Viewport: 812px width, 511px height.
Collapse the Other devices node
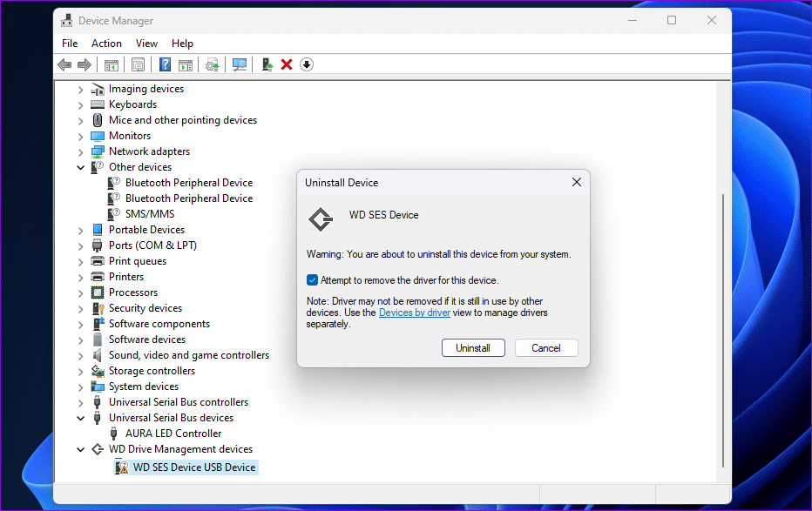tap(80, 167)
